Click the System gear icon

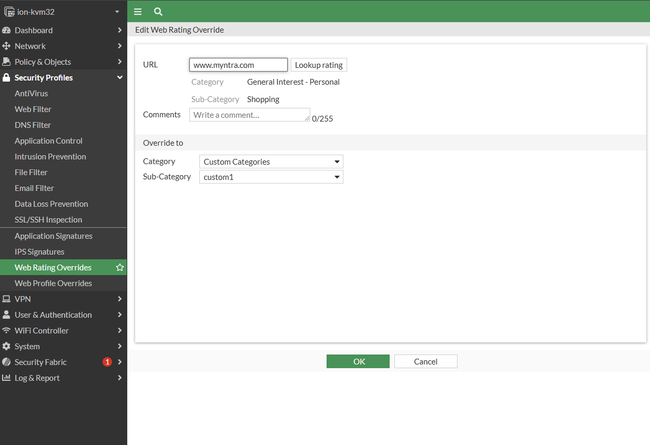pyautogui.click(x=6, y=346)
